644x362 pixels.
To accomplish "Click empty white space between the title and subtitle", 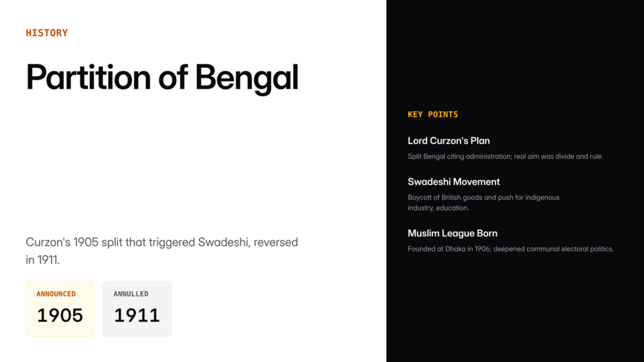I will click(157, 163).
